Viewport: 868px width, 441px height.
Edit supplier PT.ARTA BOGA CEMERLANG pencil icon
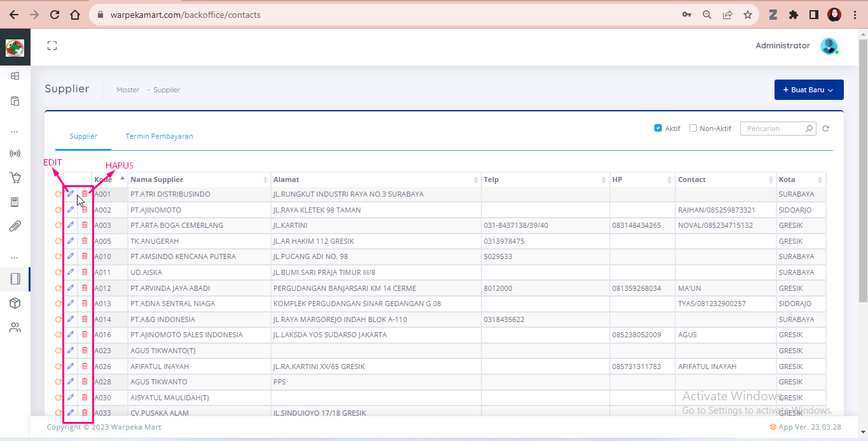tap(71, 225)
